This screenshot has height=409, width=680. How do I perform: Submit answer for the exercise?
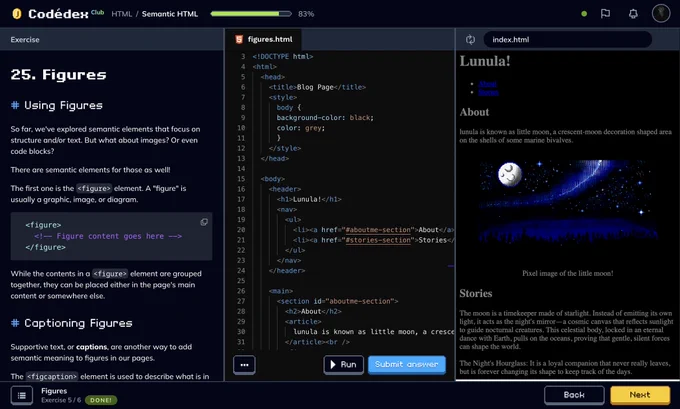[407, 365]
